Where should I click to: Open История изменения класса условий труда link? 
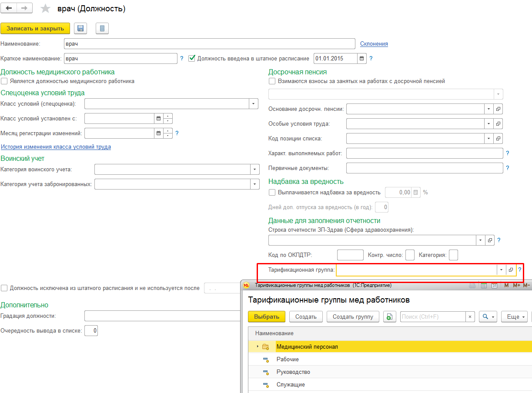pyautogui.click(x=56, y=147)
